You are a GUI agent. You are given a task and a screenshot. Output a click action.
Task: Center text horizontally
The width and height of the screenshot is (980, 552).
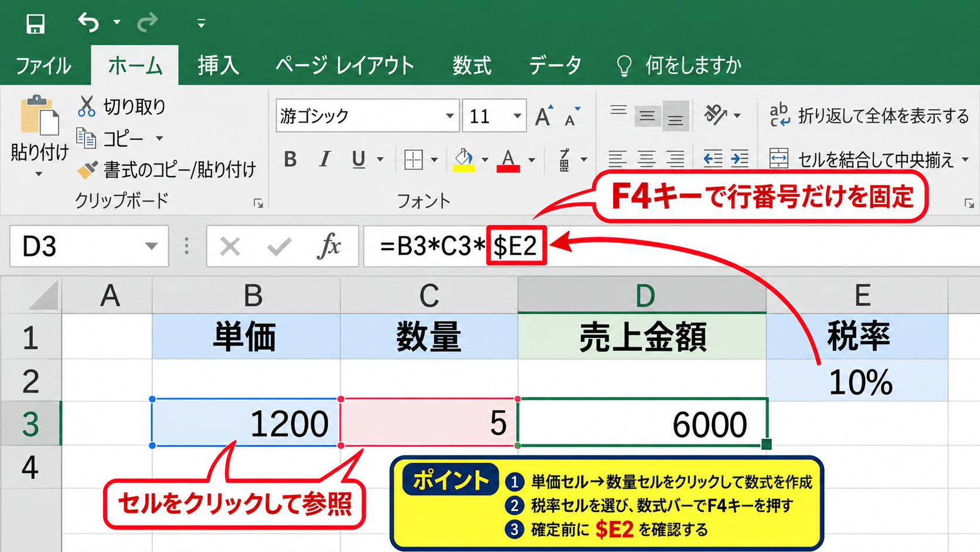point(646,159)
